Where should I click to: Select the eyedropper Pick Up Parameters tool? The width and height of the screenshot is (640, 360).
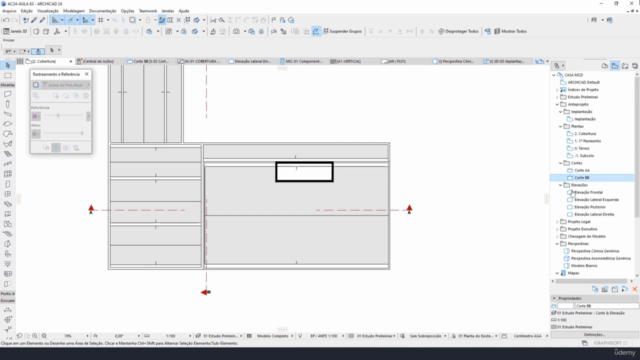(34, 20)
